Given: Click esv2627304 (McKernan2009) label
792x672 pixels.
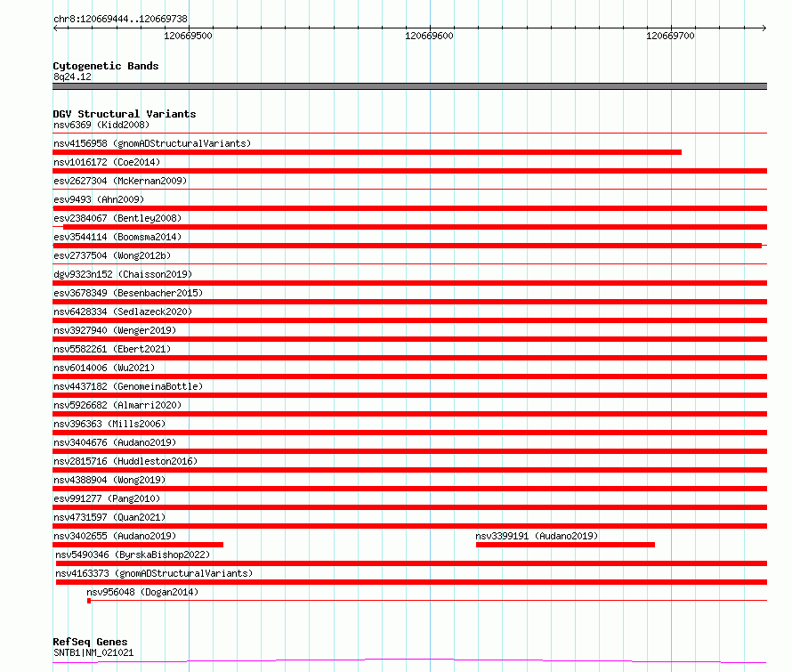Looking at the screenshot, I should [120, 181].
